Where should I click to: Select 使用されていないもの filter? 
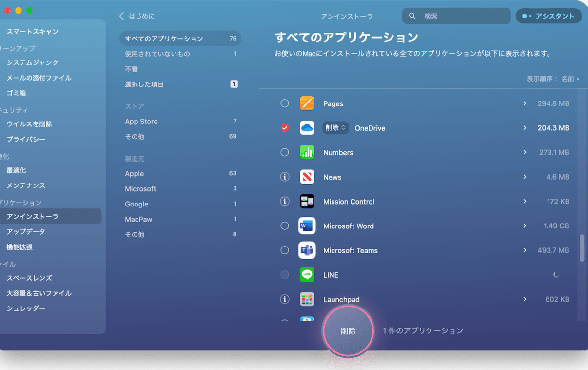coord(180,54)
